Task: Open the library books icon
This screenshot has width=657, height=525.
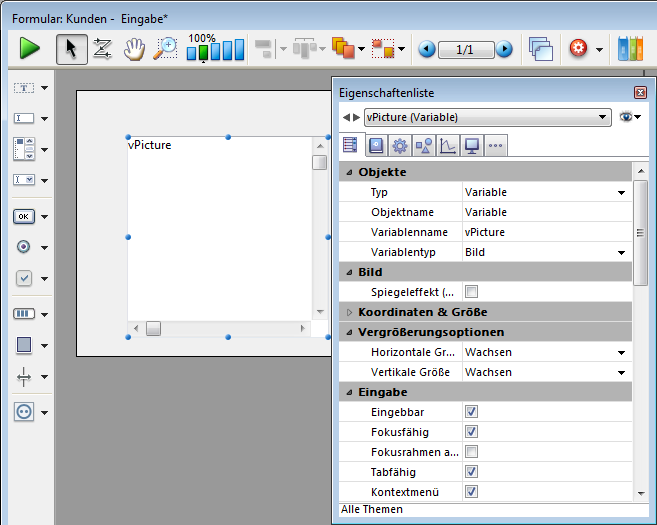Action: point(632,49)
